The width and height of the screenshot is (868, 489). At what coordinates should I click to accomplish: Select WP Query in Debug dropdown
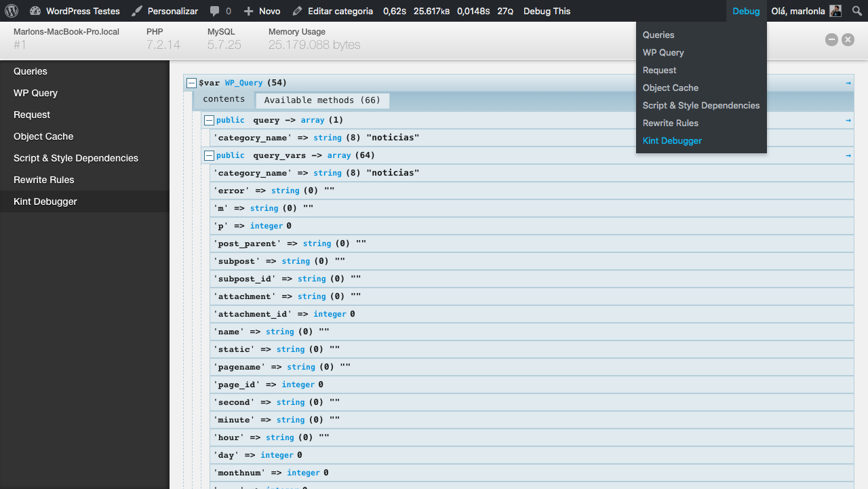pos(701,52)
